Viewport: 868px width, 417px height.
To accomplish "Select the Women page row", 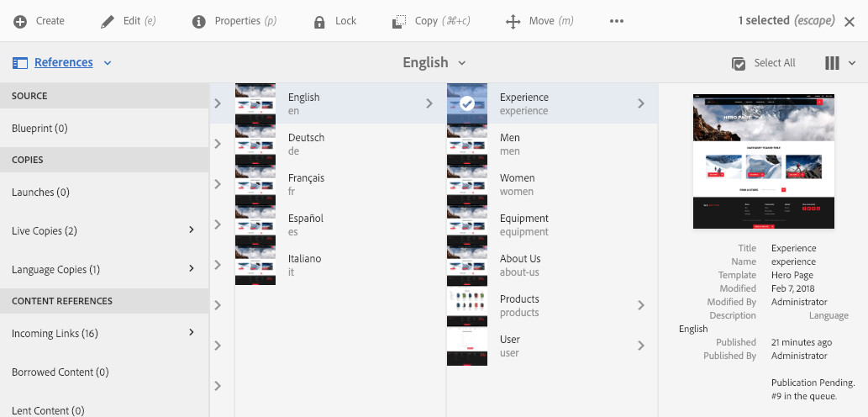I will pyautogui.click(x=552, y=184).
